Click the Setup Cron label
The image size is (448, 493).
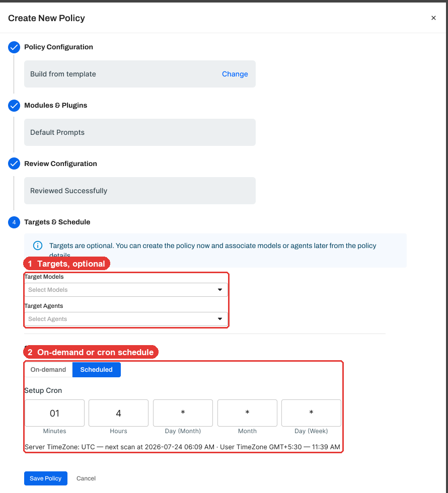click(x=43, y=390)
